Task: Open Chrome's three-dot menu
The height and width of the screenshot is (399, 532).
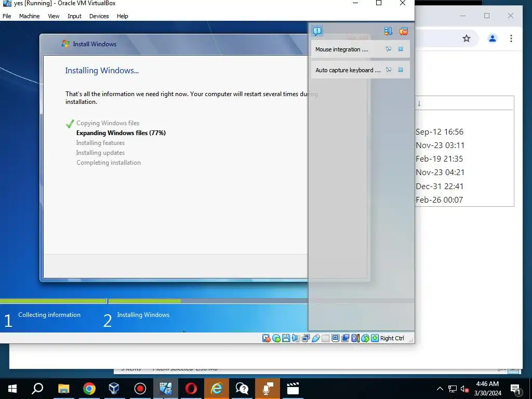Action: pos(511,38)
